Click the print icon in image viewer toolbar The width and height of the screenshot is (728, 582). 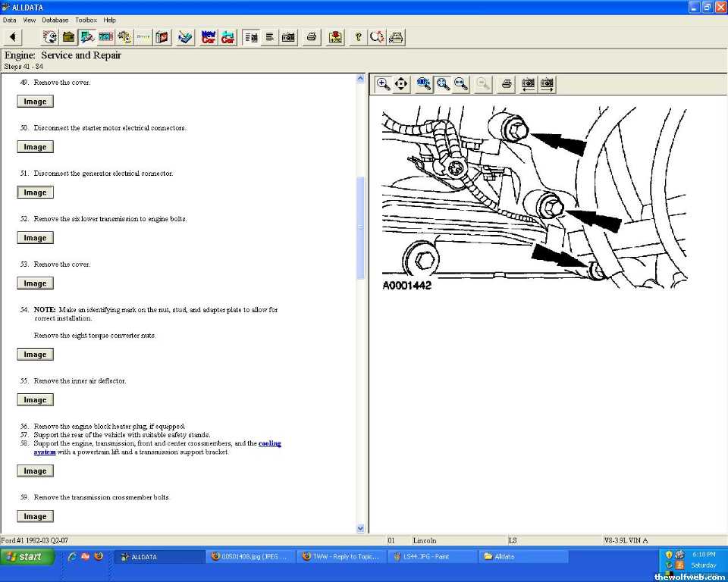507,84
